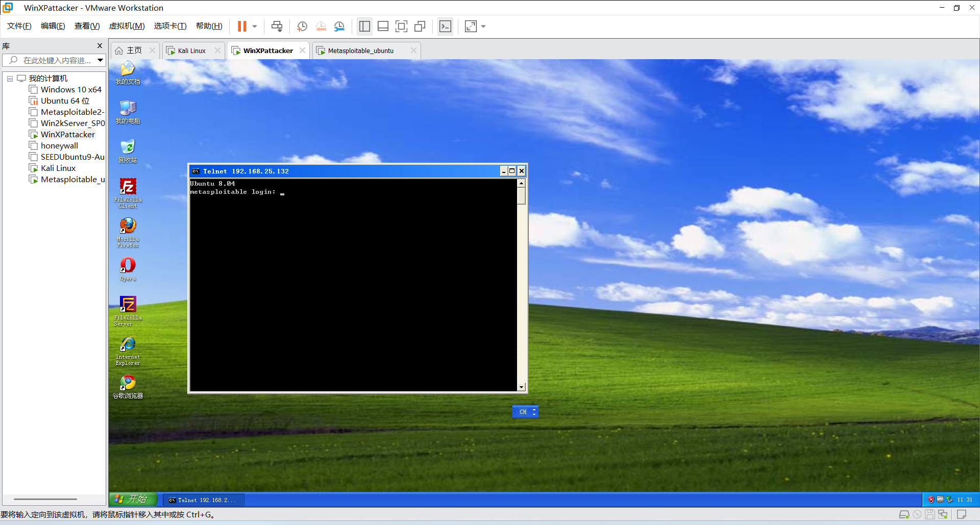Switch to Unity mode icon
The height and width of the screenshot is (525, 980).
[x=420, y=26]
